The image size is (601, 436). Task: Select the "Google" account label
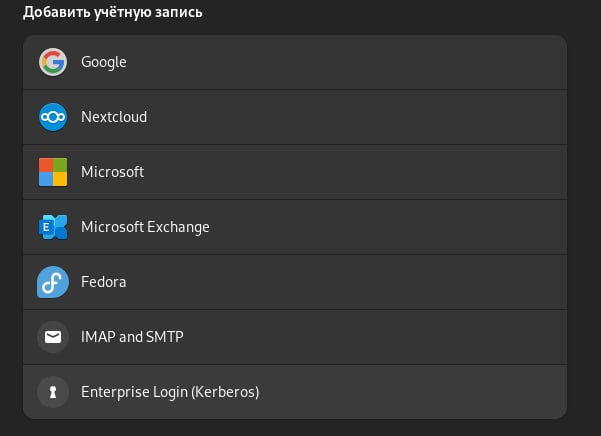[104, 62]
